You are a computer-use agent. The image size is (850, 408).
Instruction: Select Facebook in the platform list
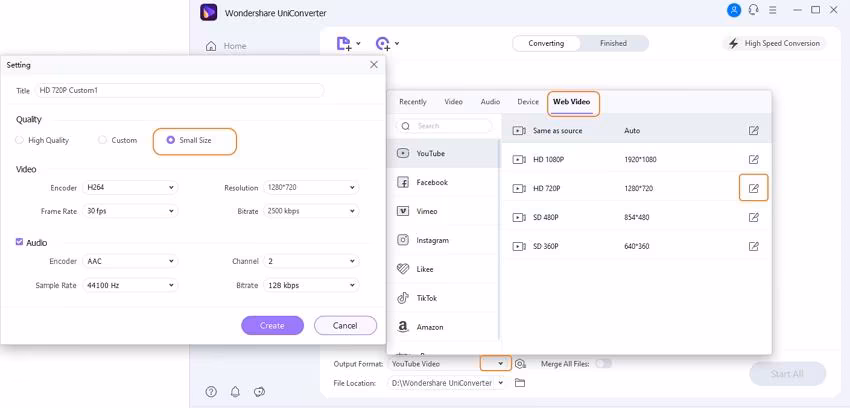click(x=445, y=183)
